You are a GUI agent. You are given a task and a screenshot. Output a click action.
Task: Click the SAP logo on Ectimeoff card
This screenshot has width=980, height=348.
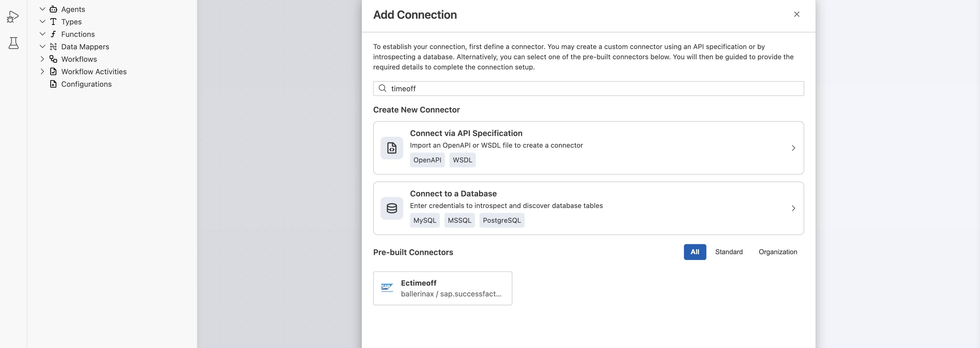tap(387, 288)
